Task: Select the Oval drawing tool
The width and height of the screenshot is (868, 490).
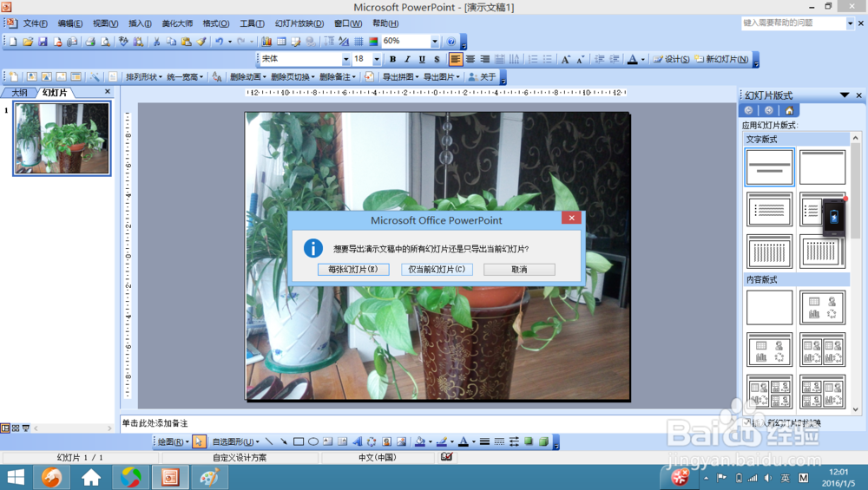Action: 313,441
